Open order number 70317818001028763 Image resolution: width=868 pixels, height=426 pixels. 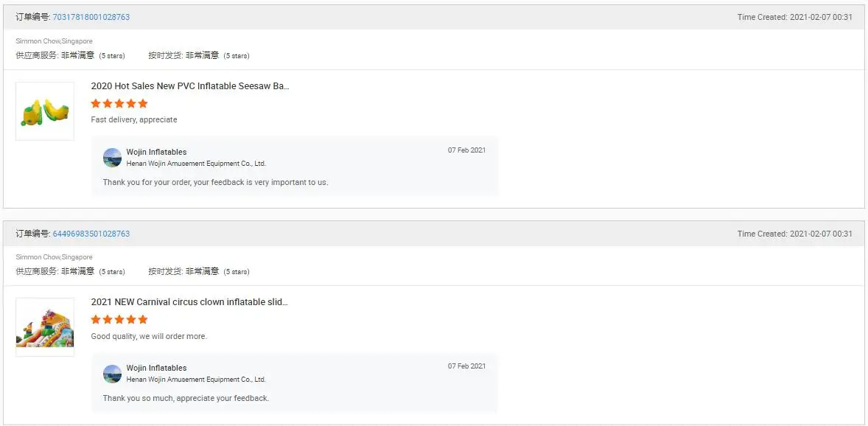[91, 17]
